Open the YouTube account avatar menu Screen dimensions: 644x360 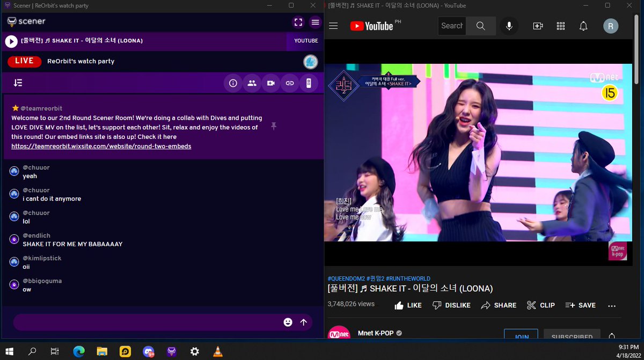point(611,26)
